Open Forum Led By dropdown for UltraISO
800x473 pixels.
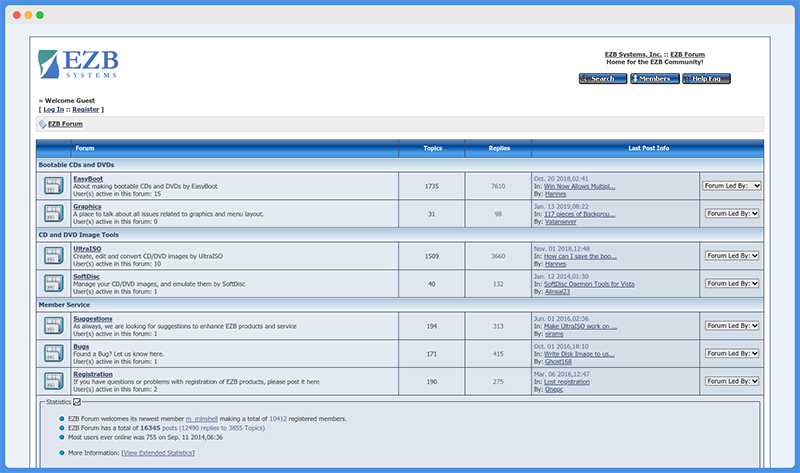[732, 256]
